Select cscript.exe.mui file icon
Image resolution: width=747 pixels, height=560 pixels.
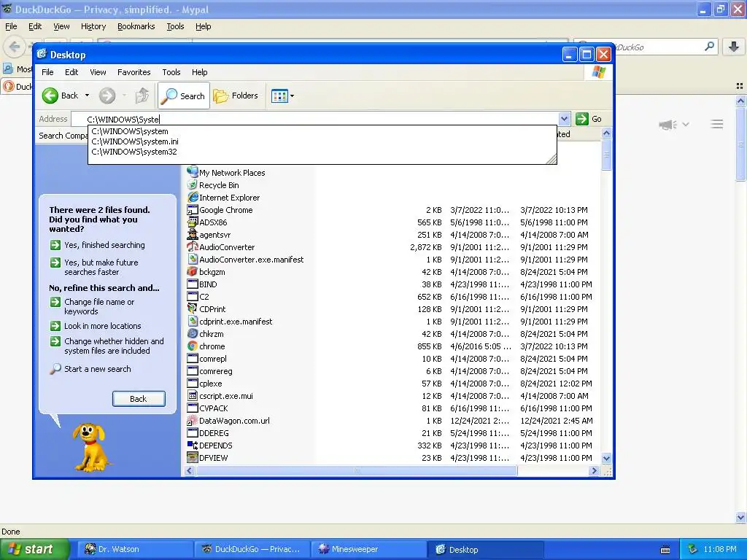click(192, 395)
